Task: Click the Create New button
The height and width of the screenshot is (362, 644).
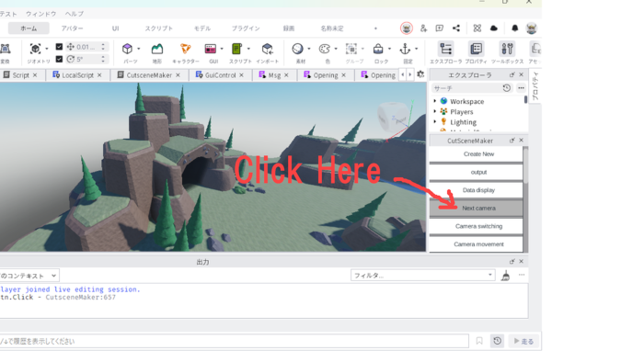Action: [x=477, y=154]
